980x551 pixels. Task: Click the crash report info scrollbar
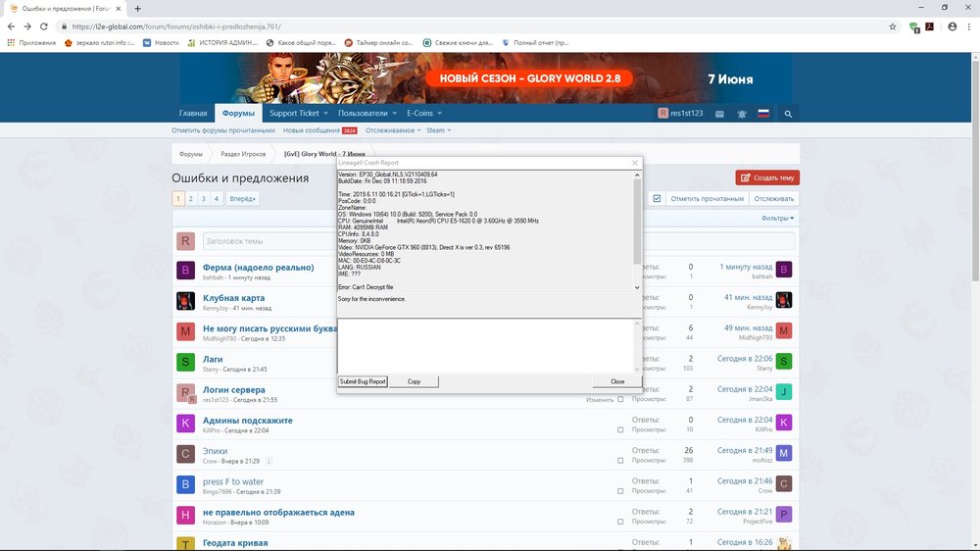(638, 225)
